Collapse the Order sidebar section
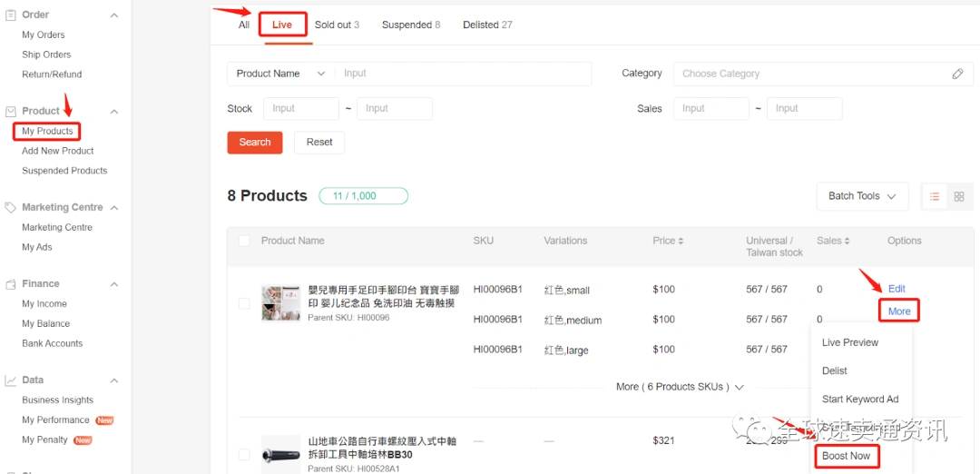Screen dimensions: 980x474 coord(113,15)
